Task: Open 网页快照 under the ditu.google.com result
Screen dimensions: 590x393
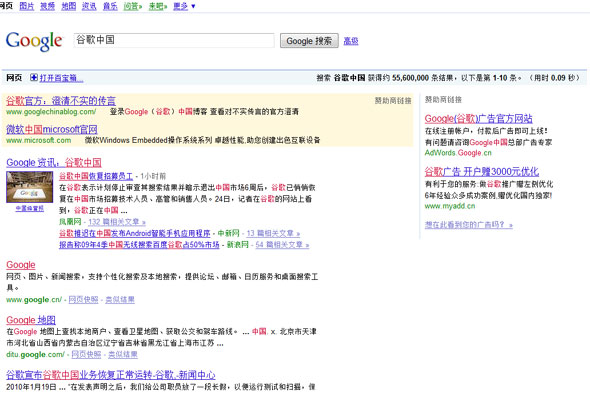Action: pyautogui.click(x=86, y=354)
